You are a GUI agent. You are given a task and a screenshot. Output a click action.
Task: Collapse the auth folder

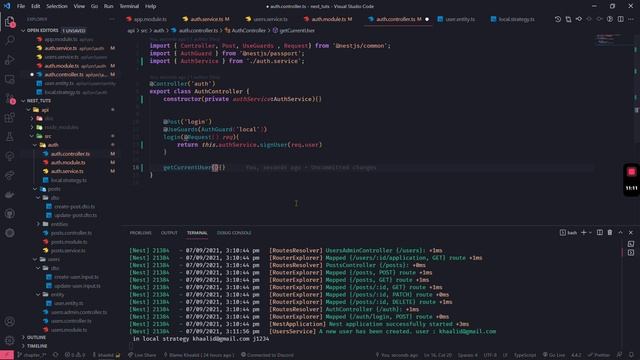coord(36,145)
